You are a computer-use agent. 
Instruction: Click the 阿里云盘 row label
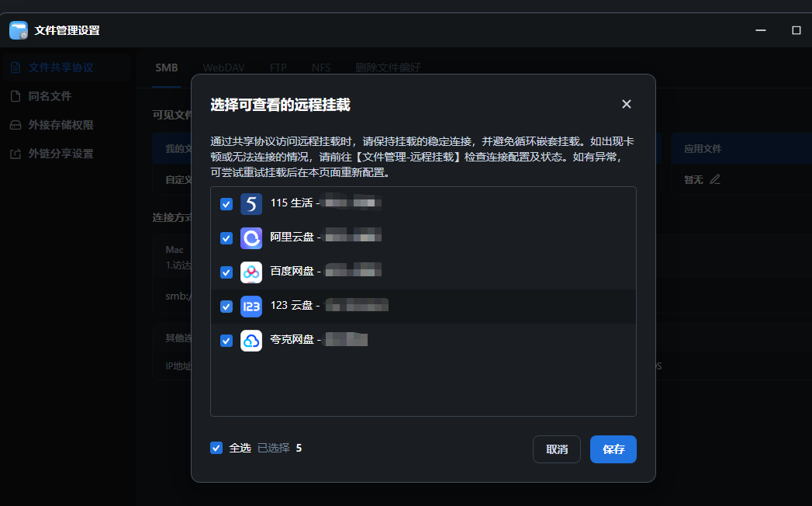292,237
